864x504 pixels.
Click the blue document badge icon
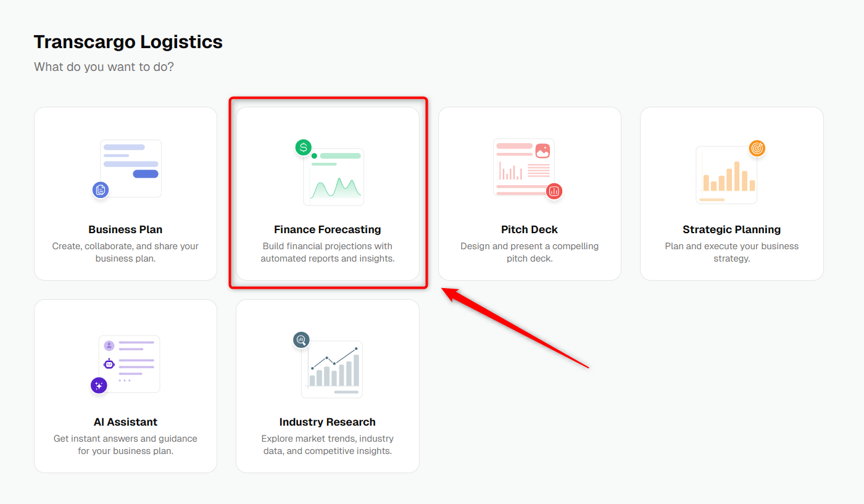[x=101, y=190]
